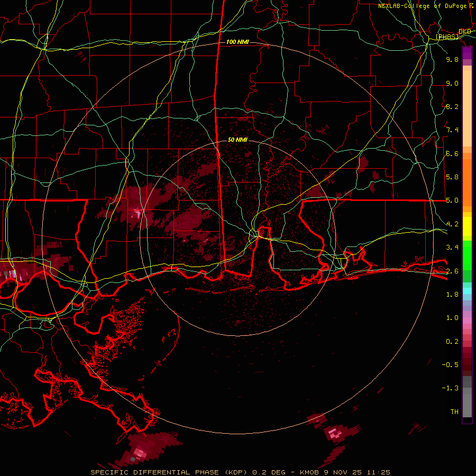This screenshot has height=476, width=476.
Task: Click the 50 NMI range ring label
Action: 237,140
